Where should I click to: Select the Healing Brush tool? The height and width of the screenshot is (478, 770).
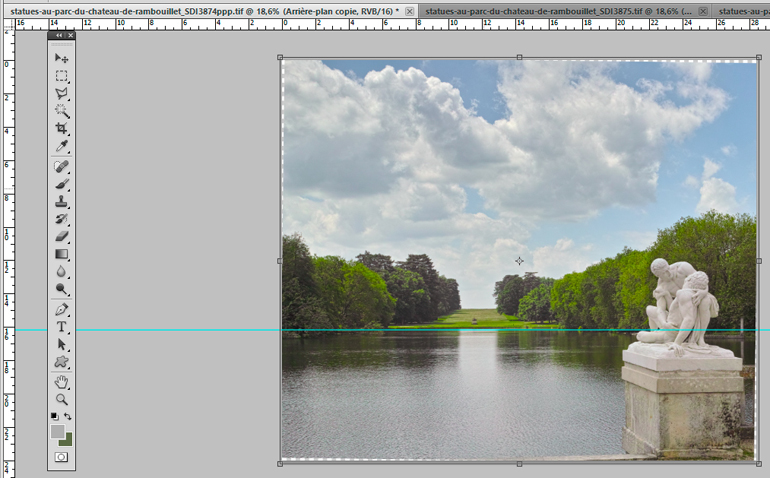coord(61,167)
